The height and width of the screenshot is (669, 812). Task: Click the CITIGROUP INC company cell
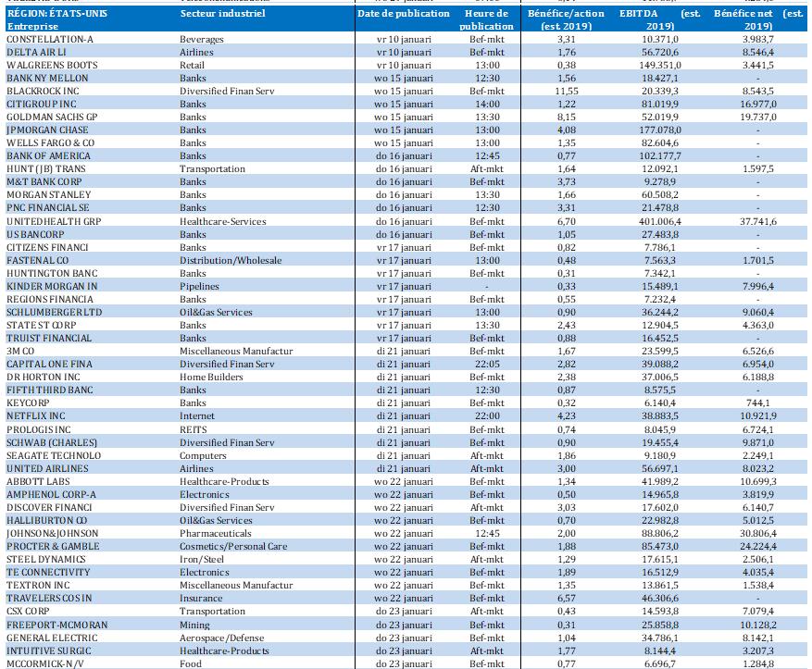[x=42, y=104]
